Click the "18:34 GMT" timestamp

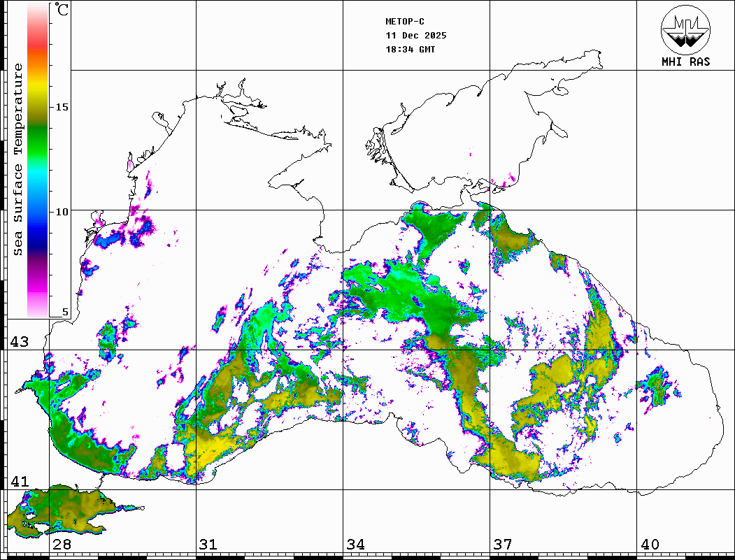point(410,50)
